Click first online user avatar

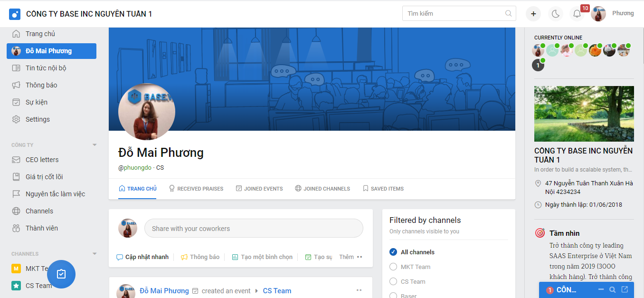point(538,50)
